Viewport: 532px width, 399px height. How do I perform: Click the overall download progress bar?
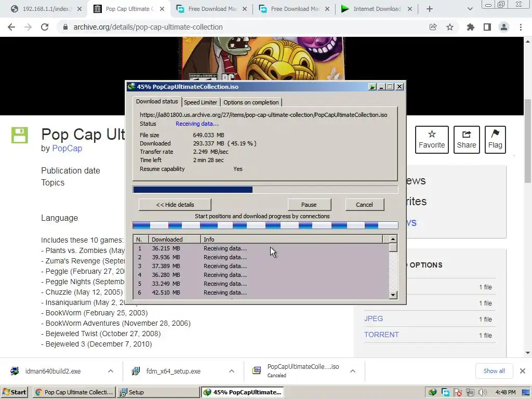click(x=265, y=189)
